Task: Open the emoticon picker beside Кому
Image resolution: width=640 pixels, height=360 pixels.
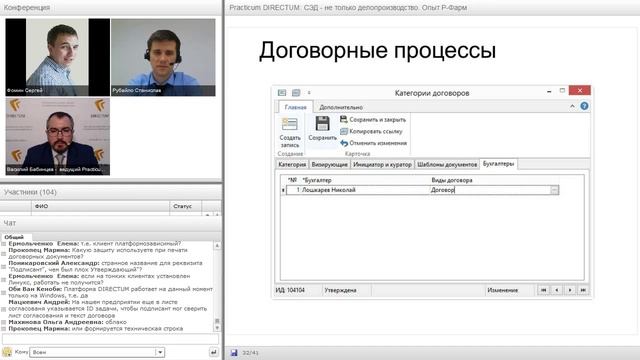Action: [7, 352]
